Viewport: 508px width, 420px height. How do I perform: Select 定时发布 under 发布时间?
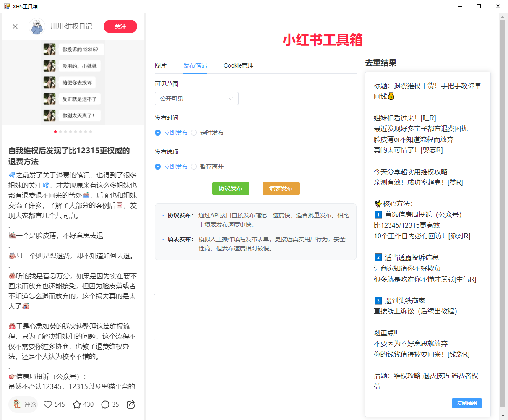(194, 133)
